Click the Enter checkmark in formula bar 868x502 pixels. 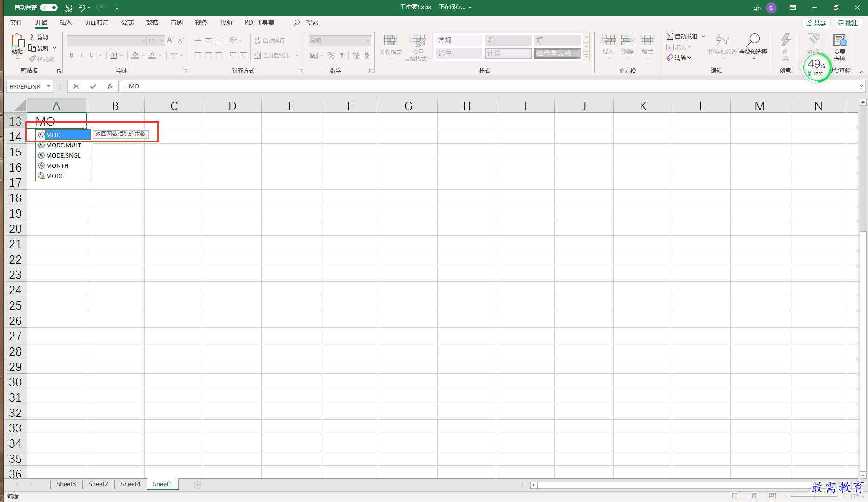point(93,86)
